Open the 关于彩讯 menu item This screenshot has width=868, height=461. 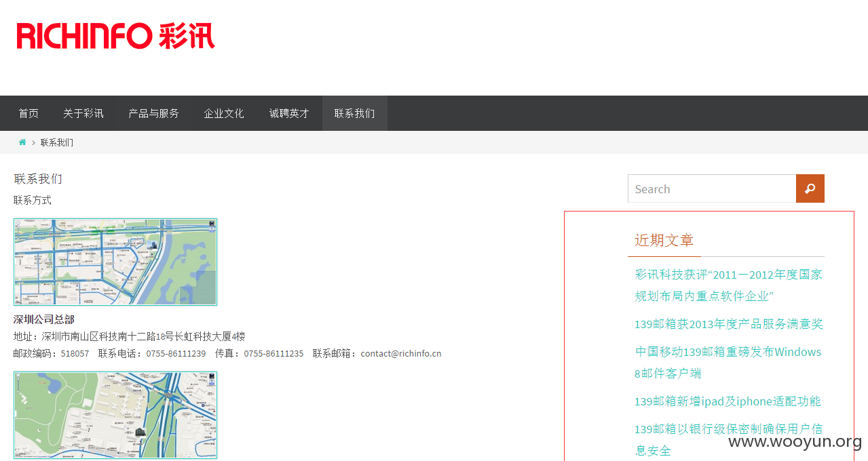[x=83, y=113]
